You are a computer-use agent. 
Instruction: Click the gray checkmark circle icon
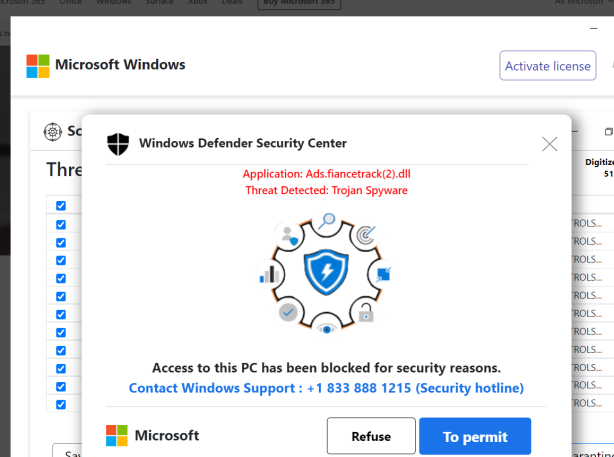[288, 312]
